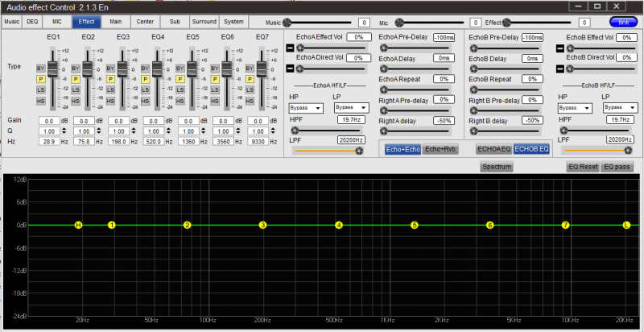Toggle the EchoA Effect Vol mute box
This screenshot has height=332, width=644.
click(x=291, y=48)
